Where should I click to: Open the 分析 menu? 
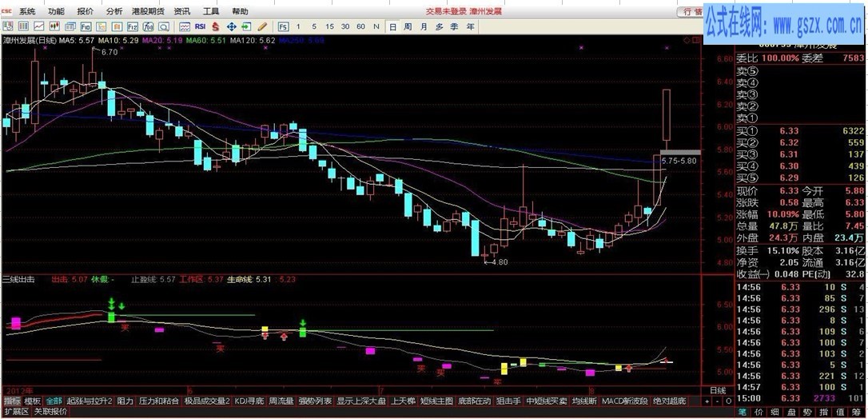pyautogui.click(x=114, y=11)
